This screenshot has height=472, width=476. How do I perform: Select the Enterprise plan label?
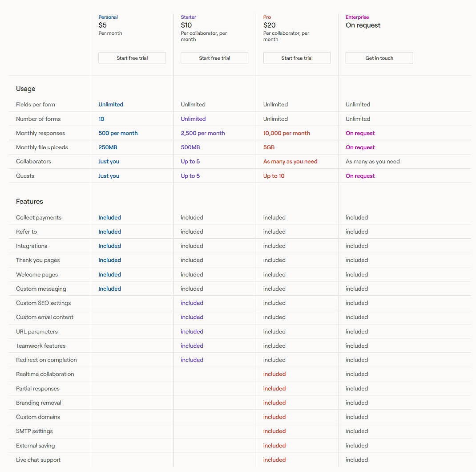pyautogui.click(x=357, y=17)
